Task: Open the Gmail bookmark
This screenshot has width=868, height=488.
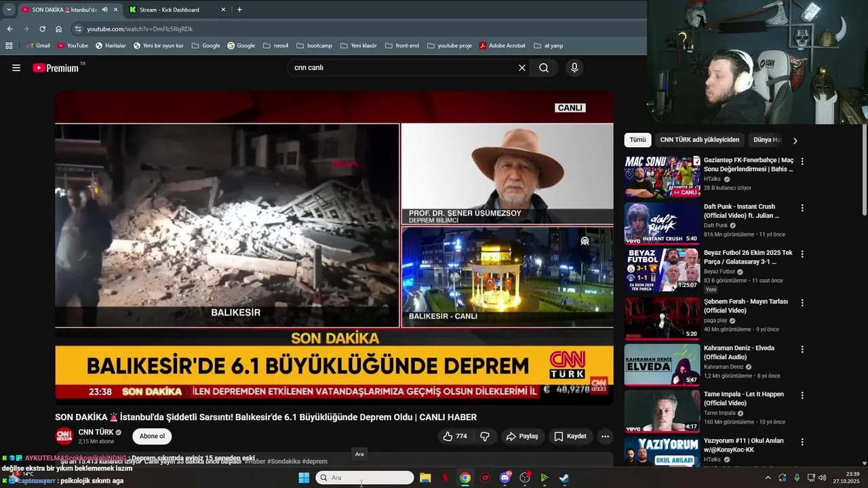Action: pos(38,45)
